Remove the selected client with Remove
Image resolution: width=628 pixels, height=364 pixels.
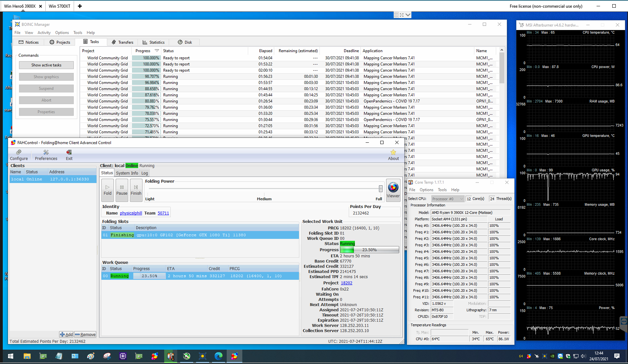(x=85, y=334)
